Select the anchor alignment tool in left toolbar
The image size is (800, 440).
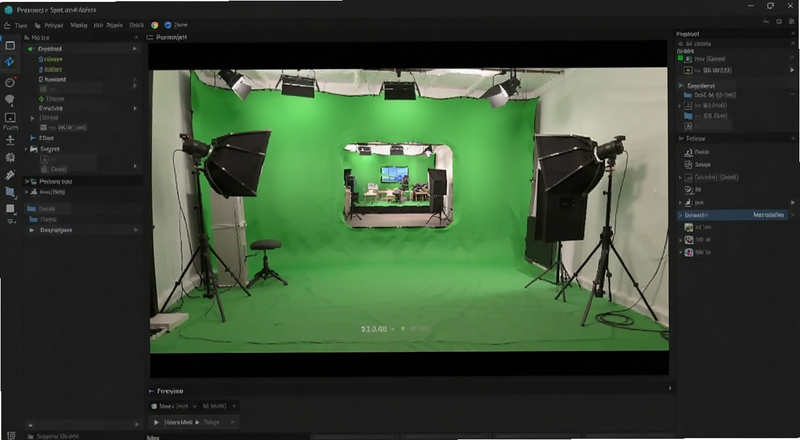click(10, 140)
